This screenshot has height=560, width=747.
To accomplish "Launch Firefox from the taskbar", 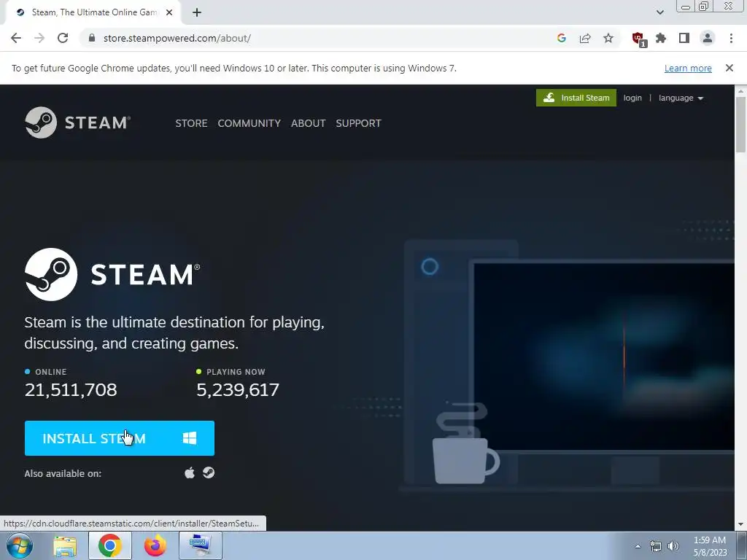I will pyautogui.click(x=155, y=545).
